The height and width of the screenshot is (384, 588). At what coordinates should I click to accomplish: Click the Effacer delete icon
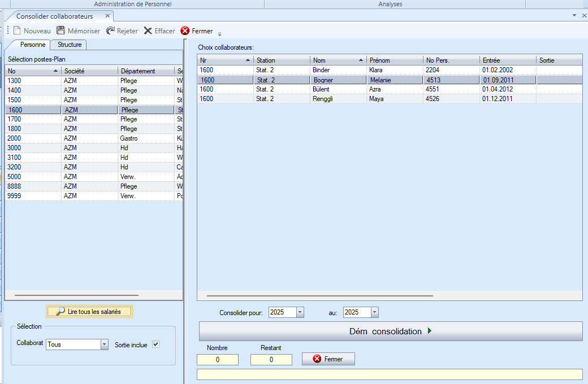tap(148, 31)
